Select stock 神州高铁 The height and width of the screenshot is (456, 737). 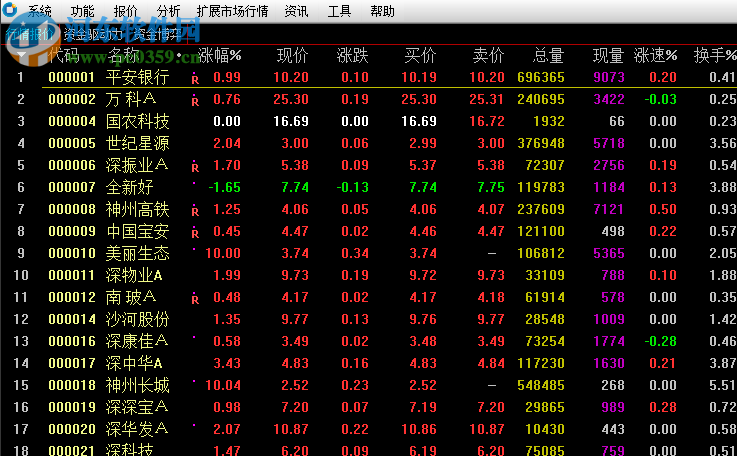[x=137, y=209]
